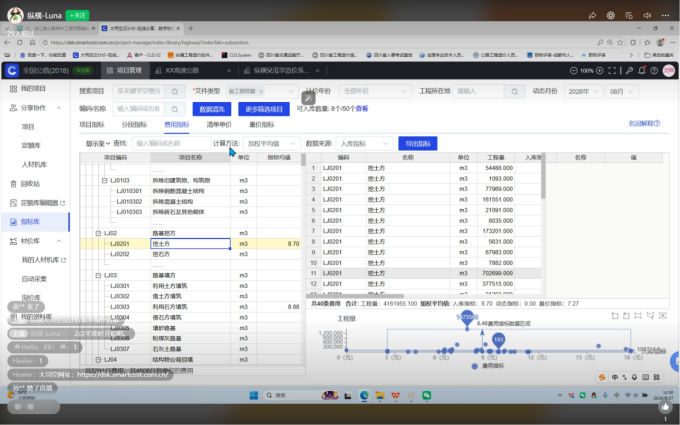This screenshot has width=680, height=425.
Task: Click the 导出指标 button
Action: [x=418, y=144]
